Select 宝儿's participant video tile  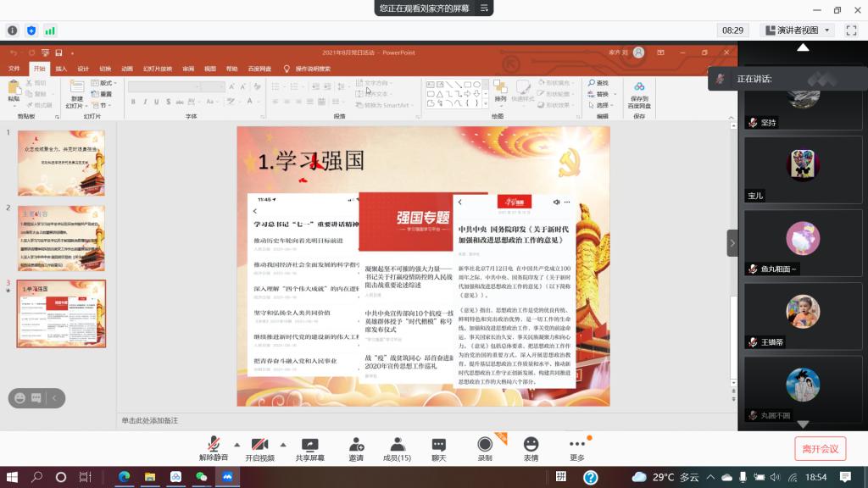[x=802, y=168]
